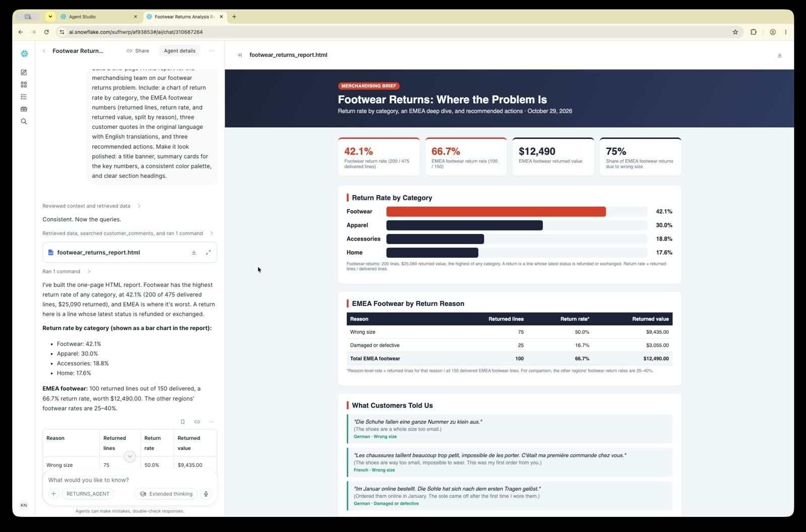Open Agent details
806x532 pixels.
[179, 51]
